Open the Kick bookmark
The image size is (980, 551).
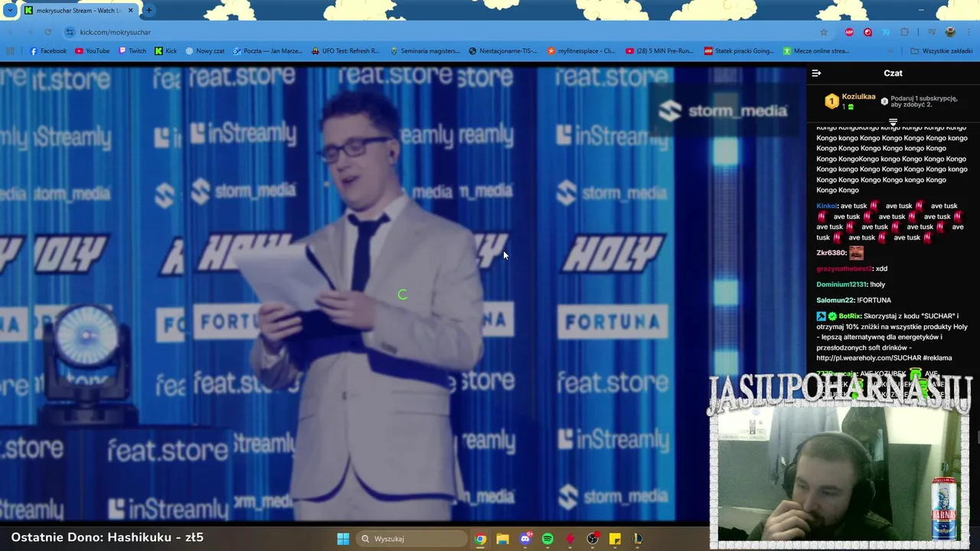[165, 51]
